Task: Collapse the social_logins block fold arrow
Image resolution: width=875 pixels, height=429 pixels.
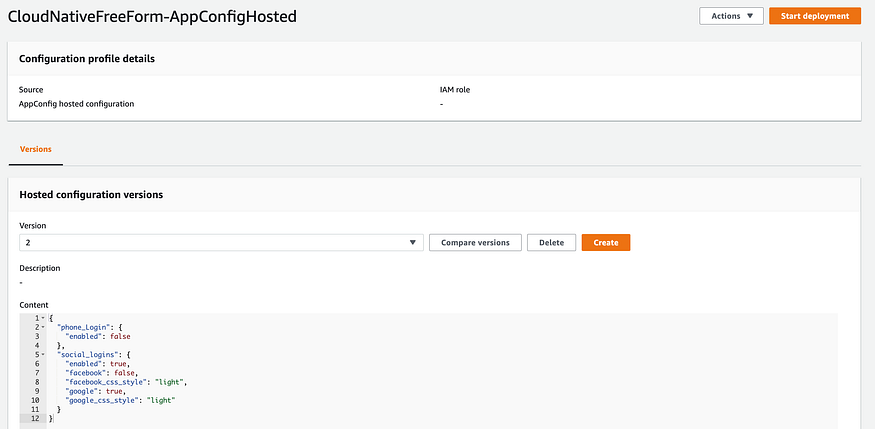Action: point(43,354)
